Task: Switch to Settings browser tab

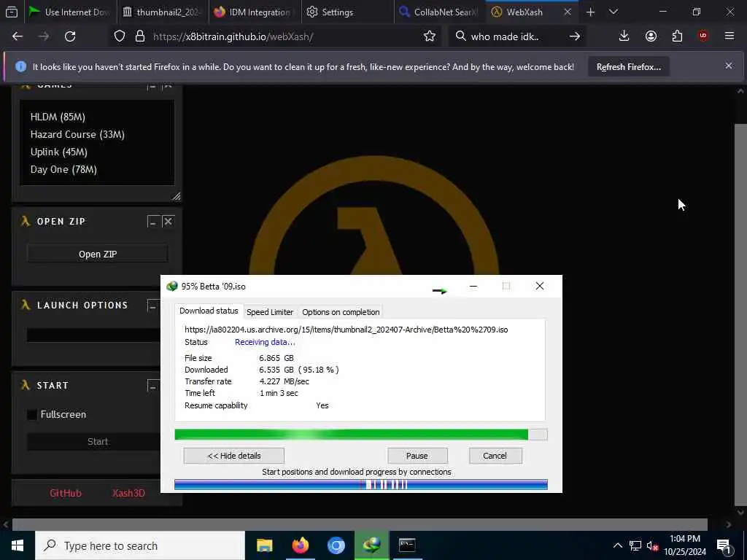Action: coord(347,12)
